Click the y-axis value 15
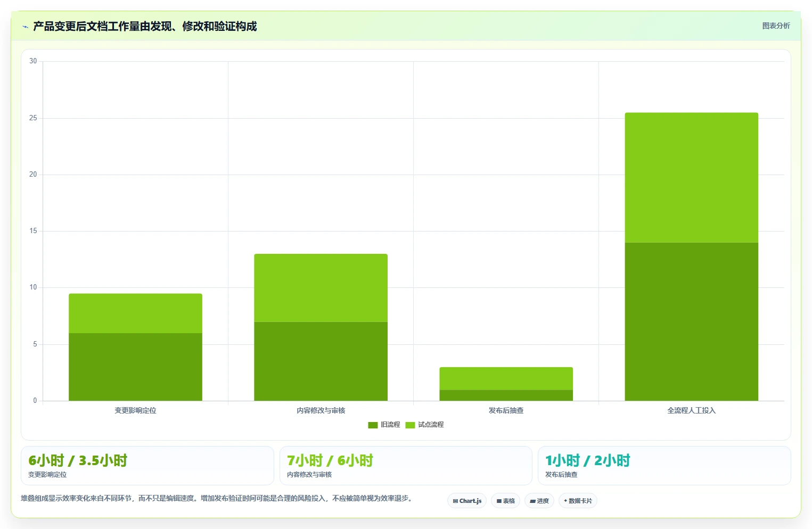This screenshot has width=812, height=529. pyautogui.click(x=33, y=231)
